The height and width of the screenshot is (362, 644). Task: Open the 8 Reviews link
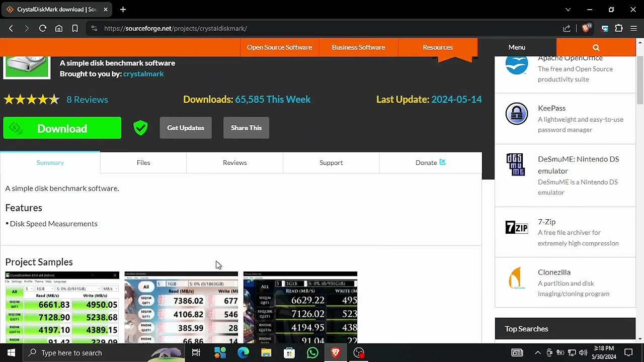(x=87, y=100)
